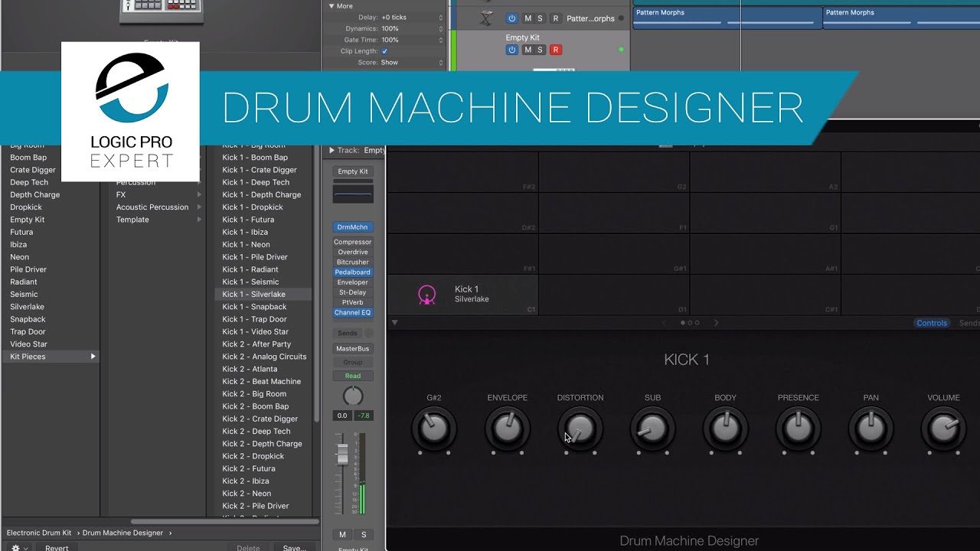Collapse the More section in the inspector

332,6
